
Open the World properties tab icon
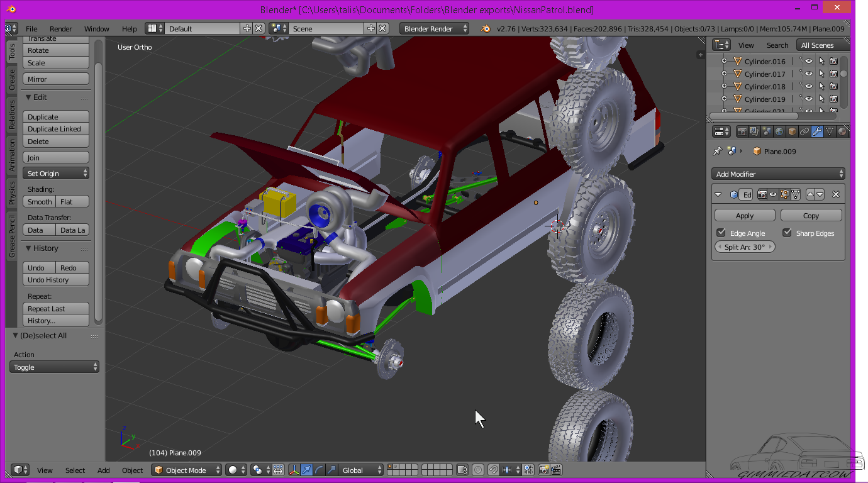click(779, 131)
